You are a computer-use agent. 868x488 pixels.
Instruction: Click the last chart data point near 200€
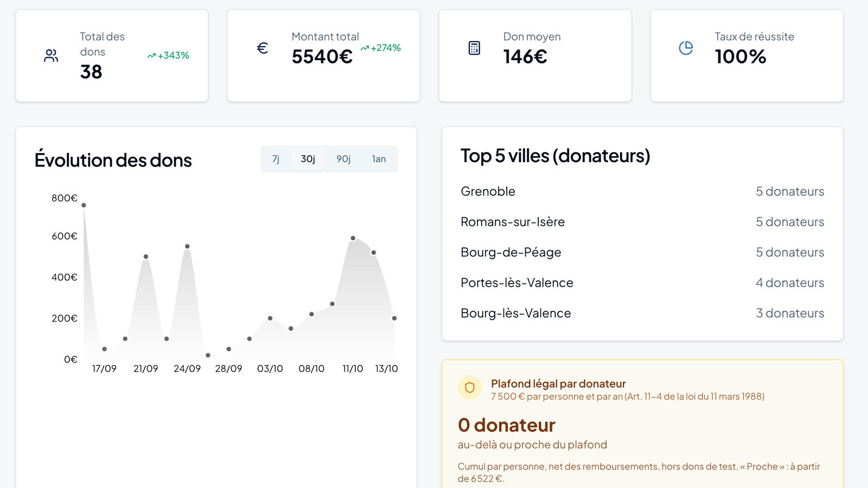click(394, 318)
